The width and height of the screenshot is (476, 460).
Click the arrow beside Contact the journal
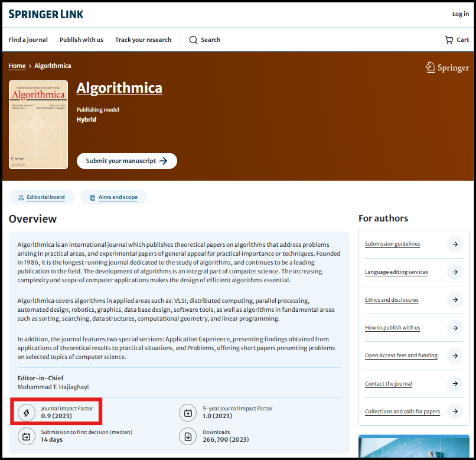click(x=455, y=384)
